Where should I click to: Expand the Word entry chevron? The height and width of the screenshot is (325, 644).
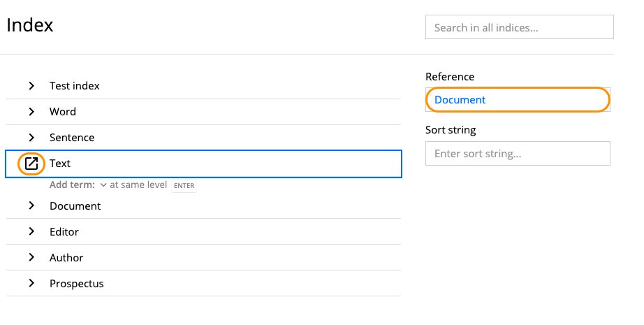pyautogui.click(x=31, y=112)
